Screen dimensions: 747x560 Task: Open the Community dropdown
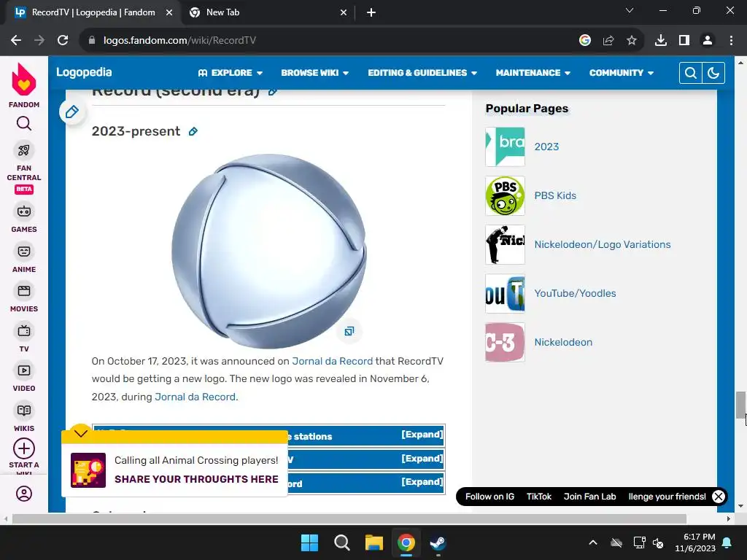point(622,73)
